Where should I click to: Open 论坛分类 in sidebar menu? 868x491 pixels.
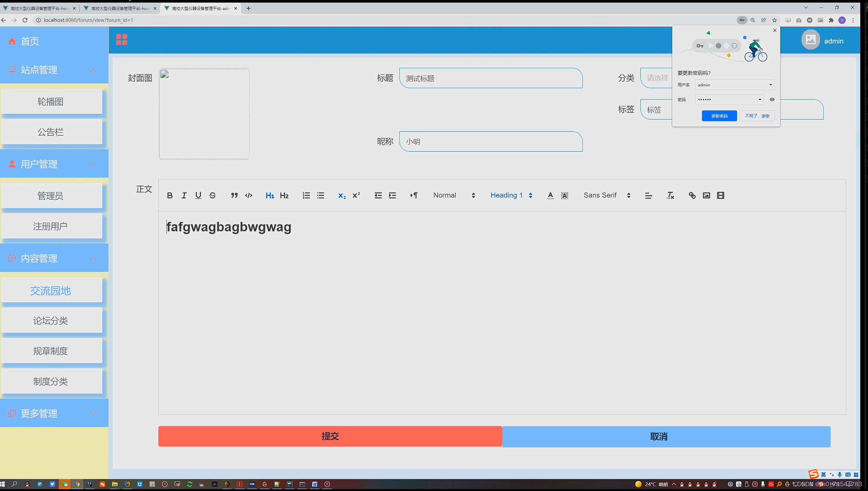[x=51, y=321]
